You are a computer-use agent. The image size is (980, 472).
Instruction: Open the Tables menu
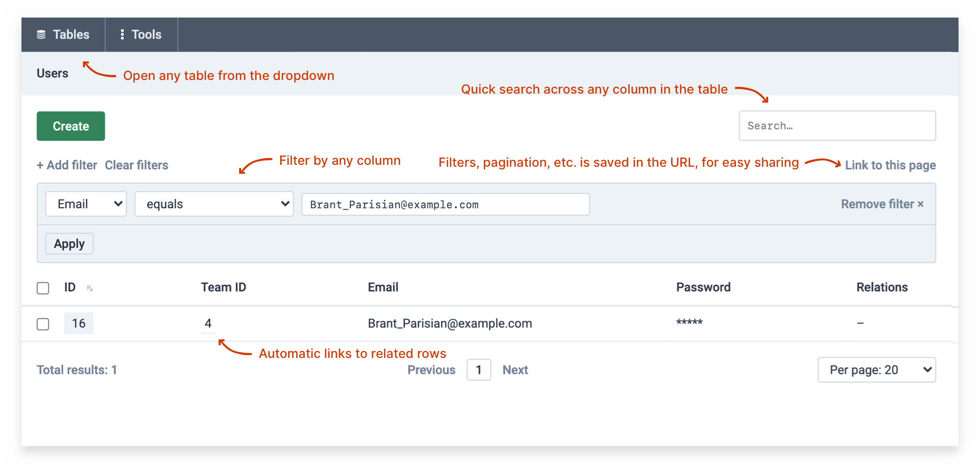coord(63,35)
